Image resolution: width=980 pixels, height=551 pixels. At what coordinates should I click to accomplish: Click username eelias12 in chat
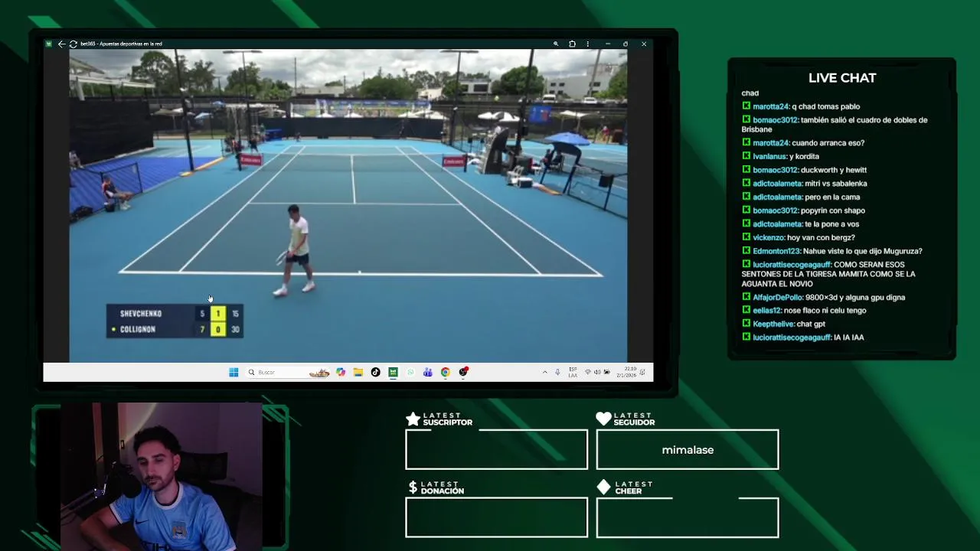766,311
